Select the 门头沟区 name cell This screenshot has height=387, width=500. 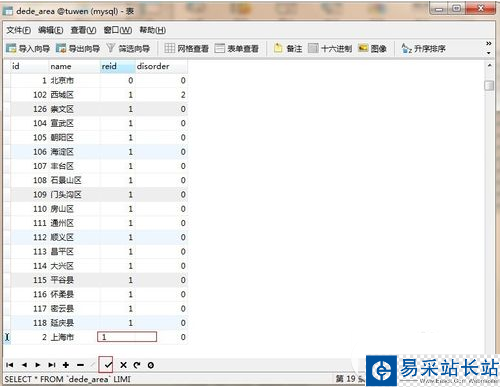pyautogui.click(x=74, y=194)
